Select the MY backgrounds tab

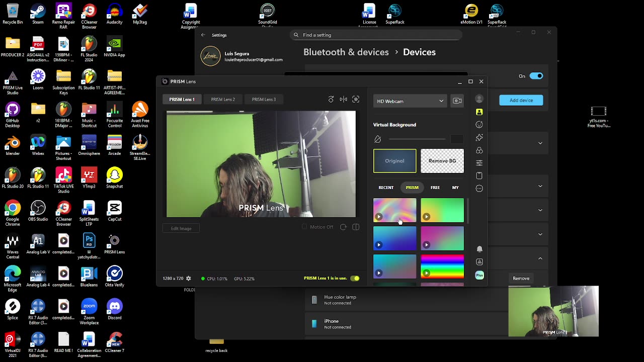tap(455, 188)
